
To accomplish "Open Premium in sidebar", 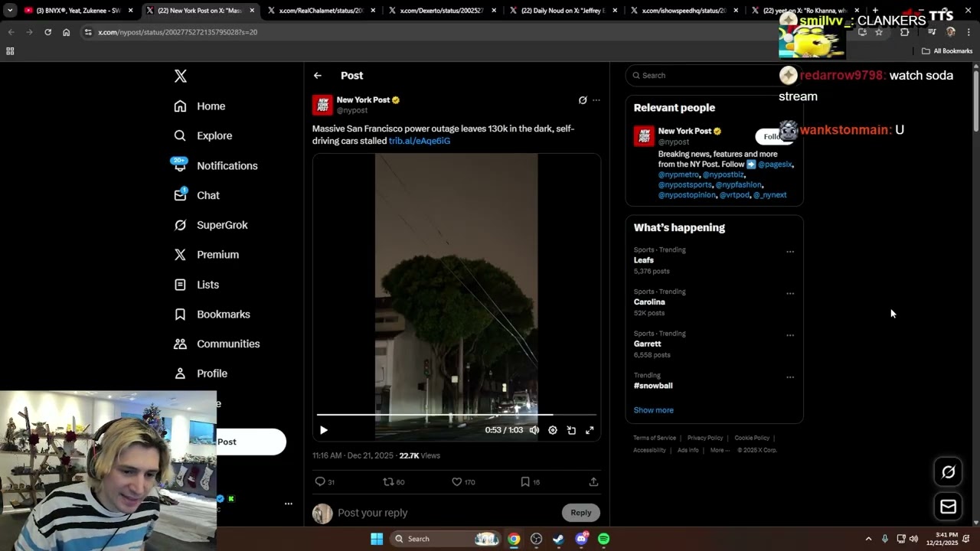I will click(x=207, y=255).
